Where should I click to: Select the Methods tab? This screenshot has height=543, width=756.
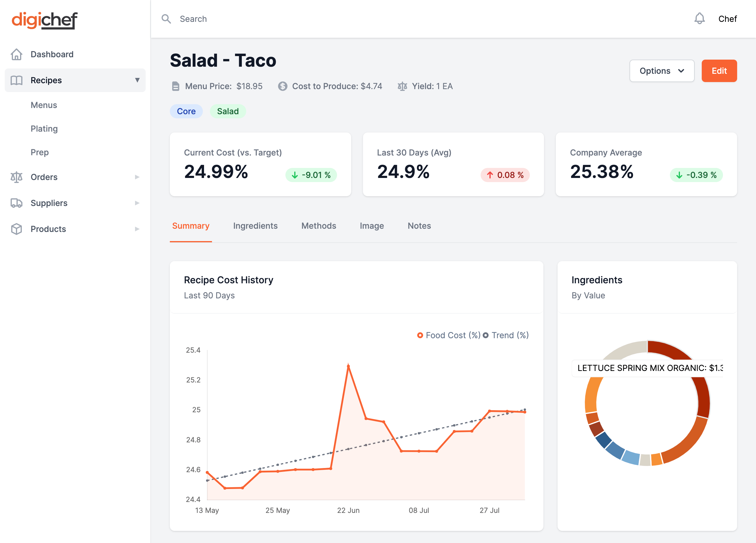pyautogui.click(x=318, y=225)
